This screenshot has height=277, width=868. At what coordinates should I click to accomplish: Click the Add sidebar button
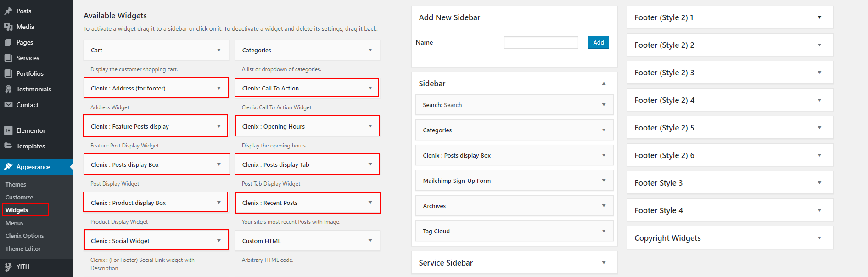point(599,42)
